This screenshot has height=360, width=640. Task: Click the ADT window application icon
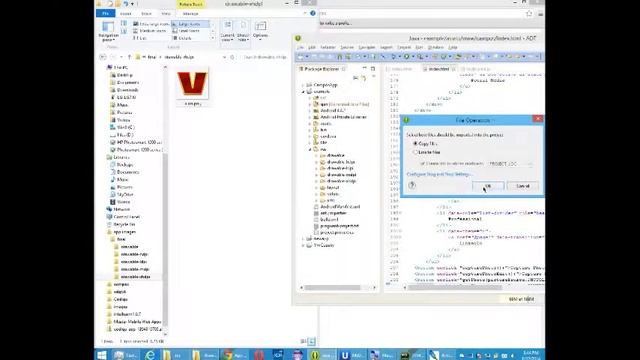click(298, 38)
